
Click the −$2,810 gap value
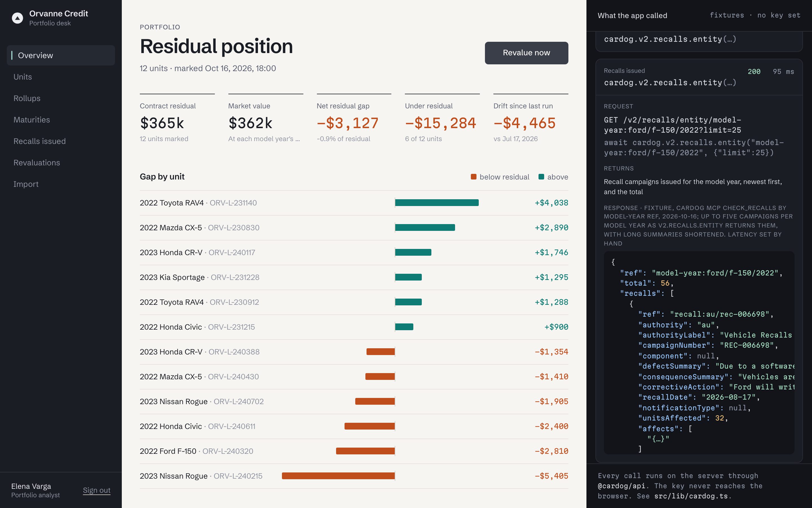[x=551, y=451]
